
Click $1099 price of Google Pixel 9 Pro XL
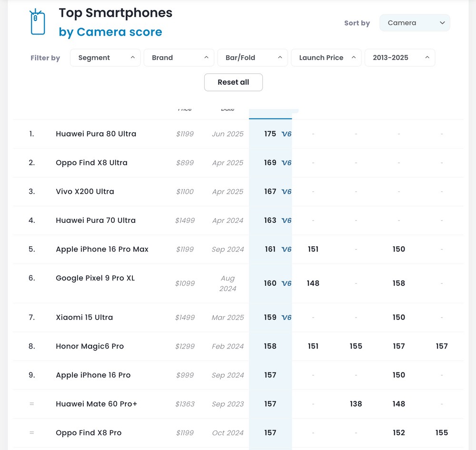185,283
